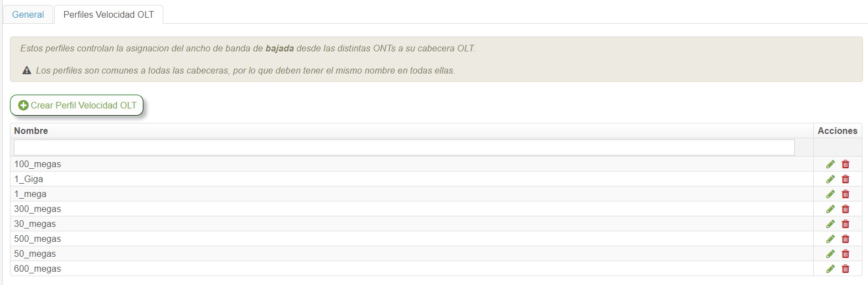Click Crear Perfil Velocidad OLT button
This screenshot has height=285, width=868.
[x=77, y=105]
